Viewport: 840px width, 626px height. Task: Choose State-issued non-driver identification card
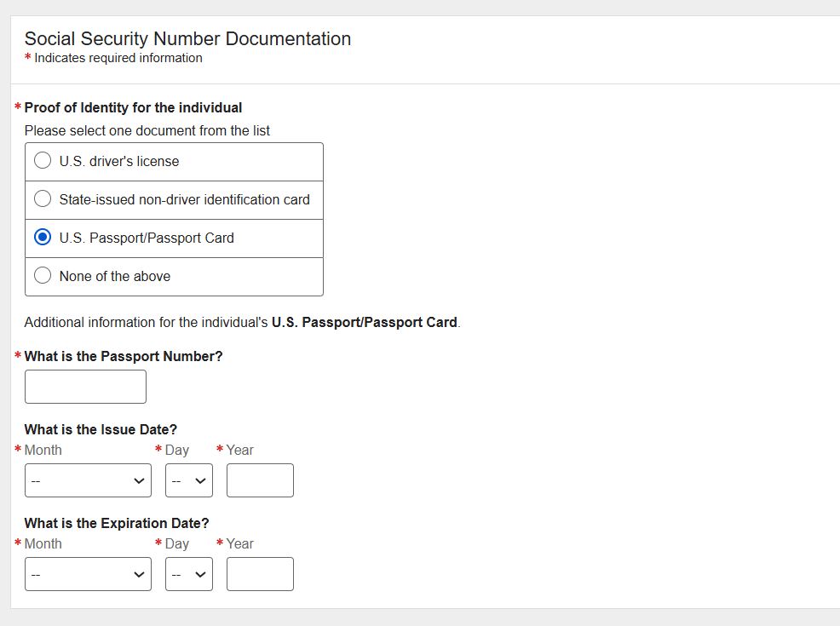click(43, 199)
